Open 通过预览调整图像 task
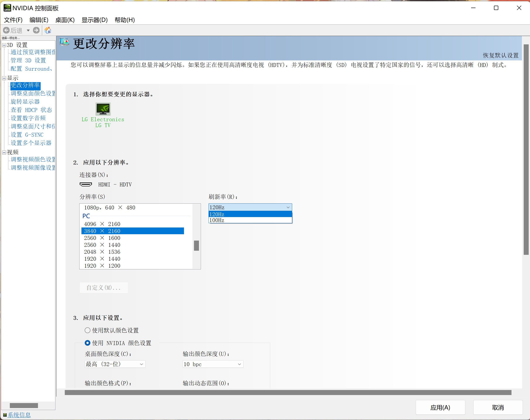Viewport: 530px width, 420px height. point(33,52)
